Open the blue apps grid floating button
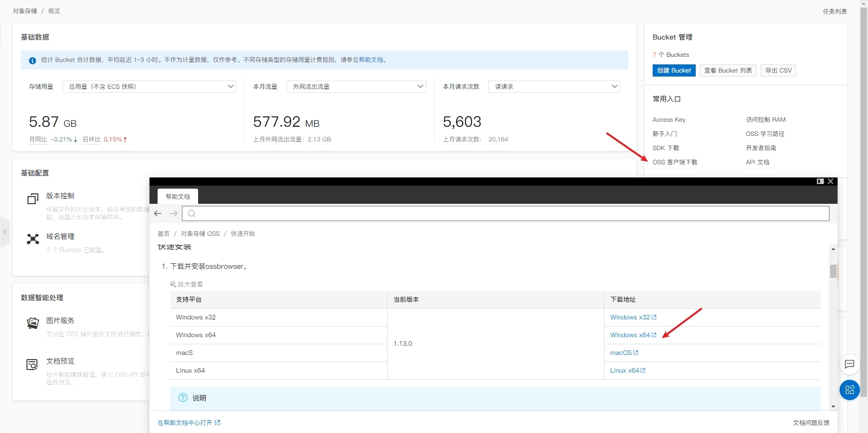868x433 pixels. click(850, 390)
